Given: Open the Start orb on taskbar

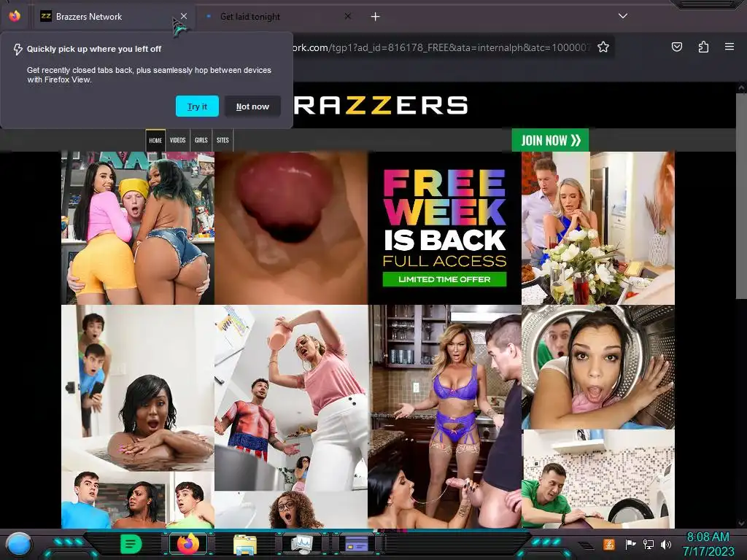Looking at the screenshot, I should tap(18, 544).
